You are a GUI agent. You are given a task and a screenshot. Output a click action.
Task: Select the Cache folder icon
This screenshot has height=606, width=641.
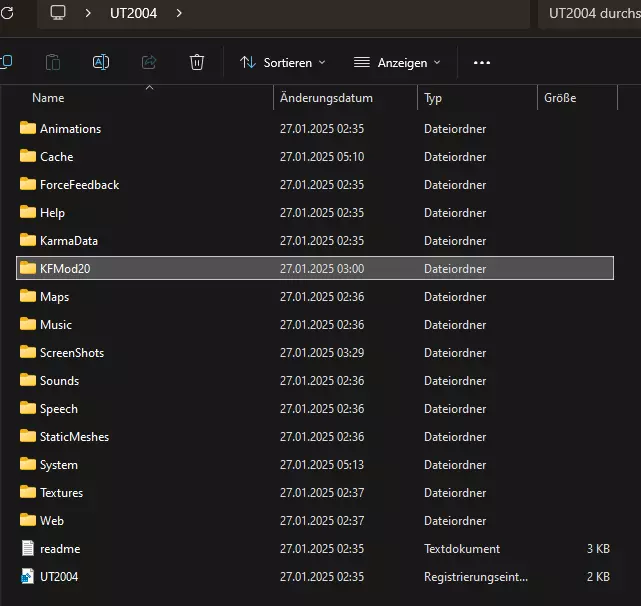coord(28,156)
